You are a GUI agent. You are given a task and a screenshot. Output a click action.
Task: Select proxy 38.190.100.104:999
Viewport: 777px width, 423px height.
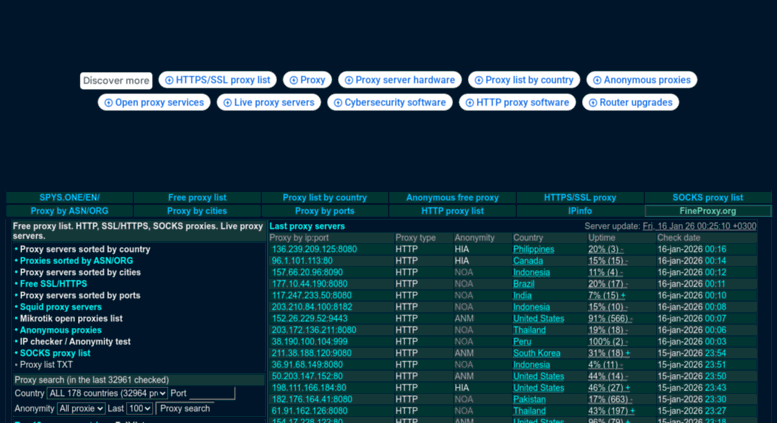pyautogui.click(x=309, y=342)
